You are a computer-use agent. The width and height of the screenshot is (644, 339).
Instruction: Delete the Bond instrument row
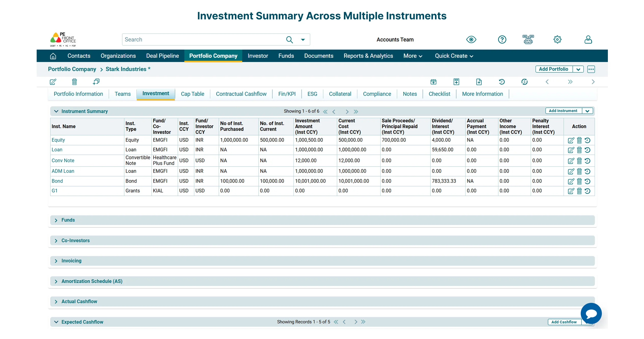(x=579, y=181)
